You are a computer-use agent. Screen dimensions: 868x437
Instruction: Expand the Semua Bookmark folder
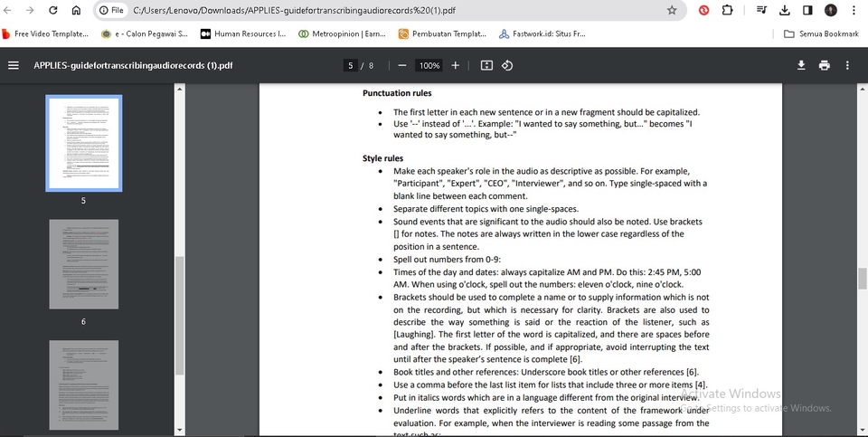822,33
